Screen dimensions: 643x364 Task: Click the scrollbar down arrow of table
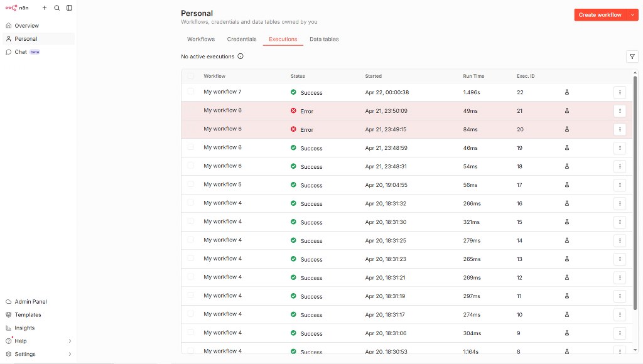pyautogui.click(x=635, y=350)
